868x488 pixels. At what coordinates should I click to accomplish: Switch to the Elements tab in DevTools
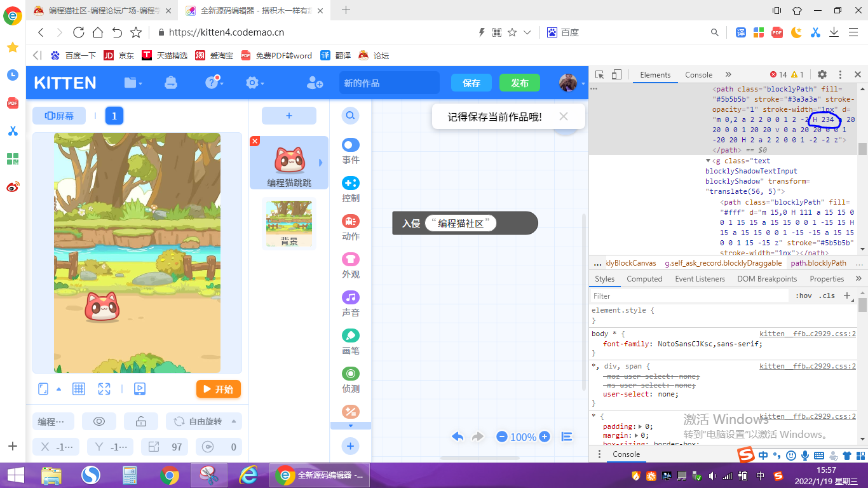[x=655, y=74]
